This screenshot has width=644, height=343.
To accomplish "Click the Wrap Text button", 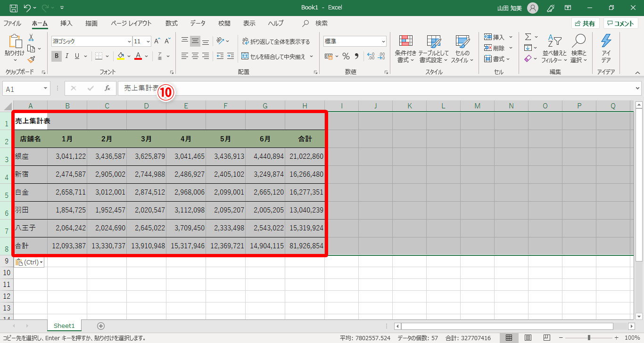I will pyautogui.click(x=276, y=41).
